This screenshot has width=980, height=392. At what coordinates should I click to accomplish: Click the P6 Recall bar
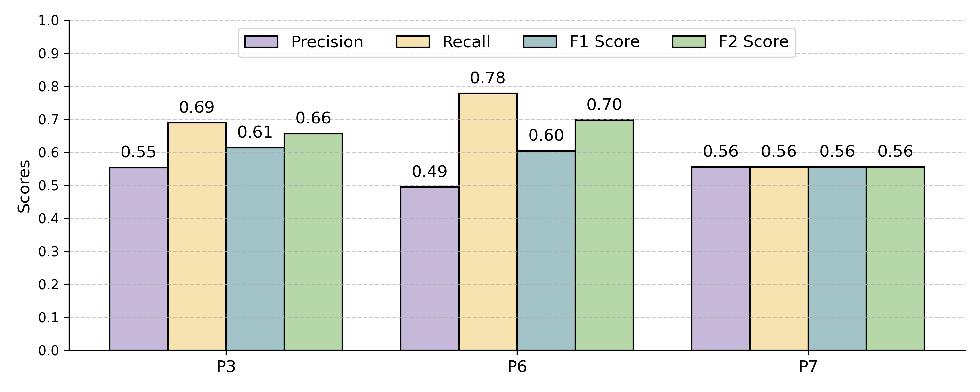(488, 221)
